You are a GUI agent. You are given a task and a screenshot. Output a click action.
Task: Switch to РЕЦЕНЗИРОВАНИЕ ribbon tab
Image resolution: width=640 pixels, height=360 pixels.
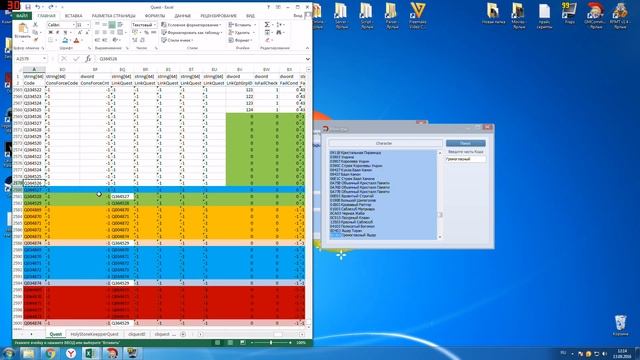tap(218, 16)
